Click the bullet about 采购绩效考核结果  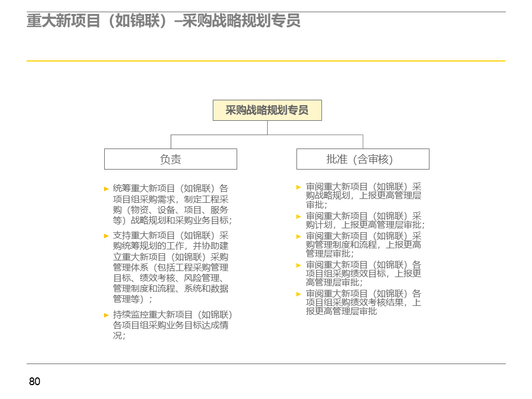pos(364,303)
